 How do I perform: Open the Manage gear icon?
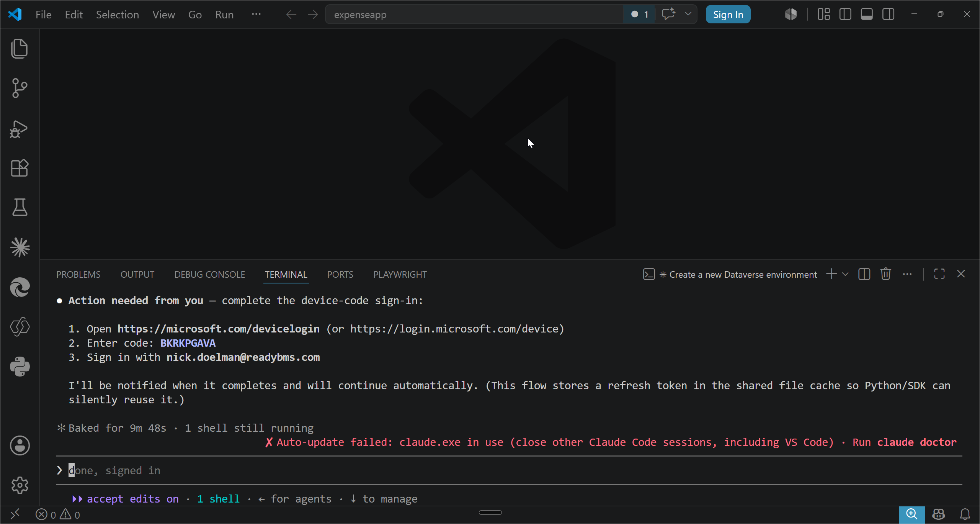20,485
